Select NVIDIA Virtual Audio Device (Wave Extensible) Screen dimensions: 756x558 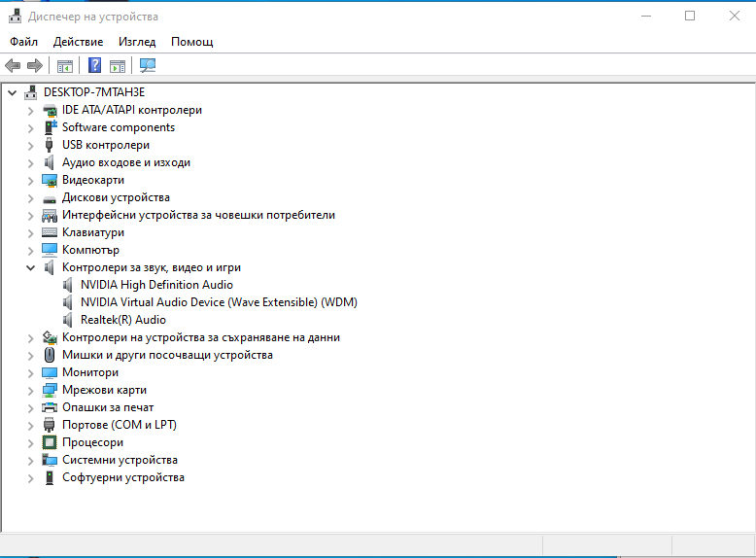(x=219, y=302)
